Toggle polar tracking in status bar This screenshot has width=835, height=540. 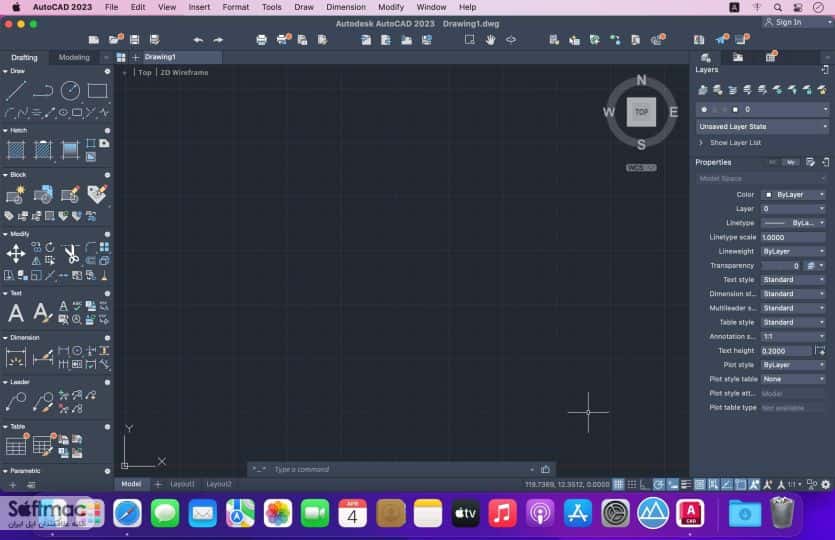658,485
